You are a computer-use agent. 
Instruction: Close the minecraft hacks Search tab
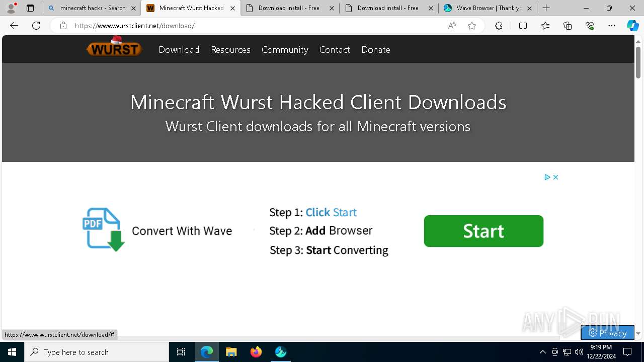(133, 8)
